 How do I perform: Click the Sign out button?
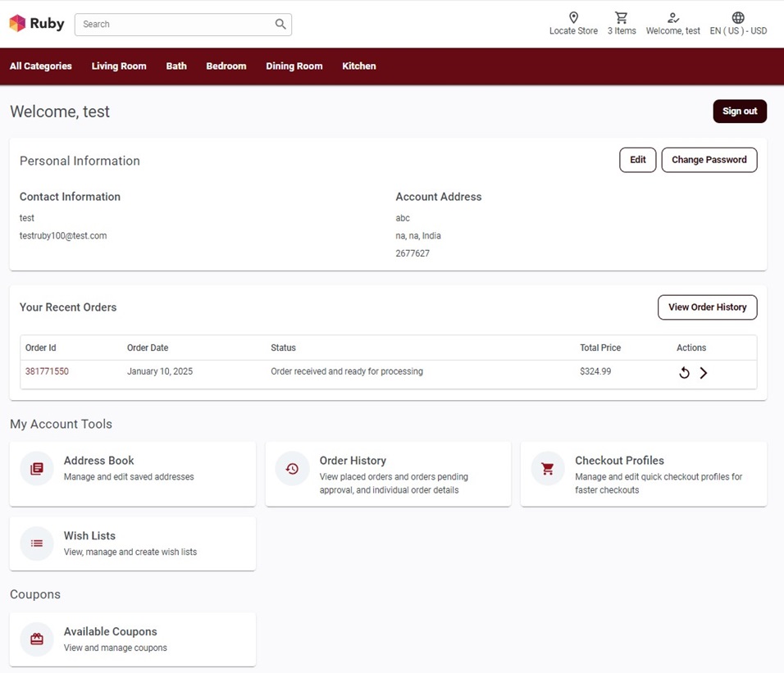click(x=740, y=111)
